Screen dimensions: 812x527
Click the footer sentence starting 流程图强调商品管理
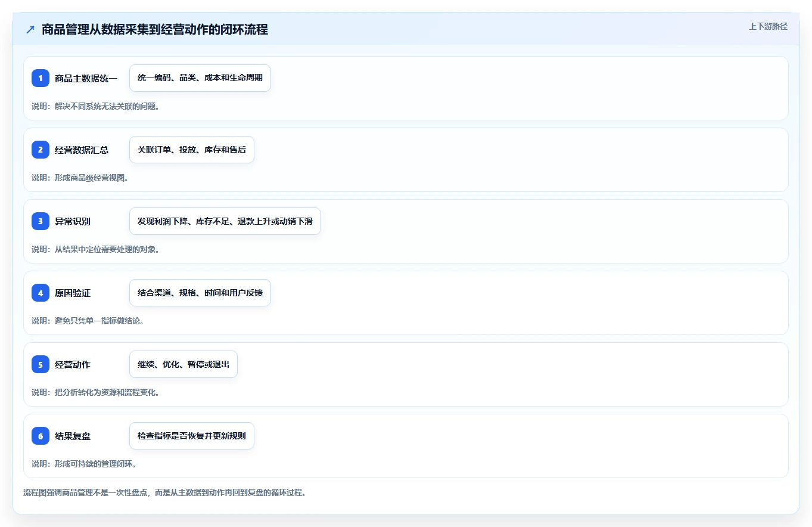[164, 492]
